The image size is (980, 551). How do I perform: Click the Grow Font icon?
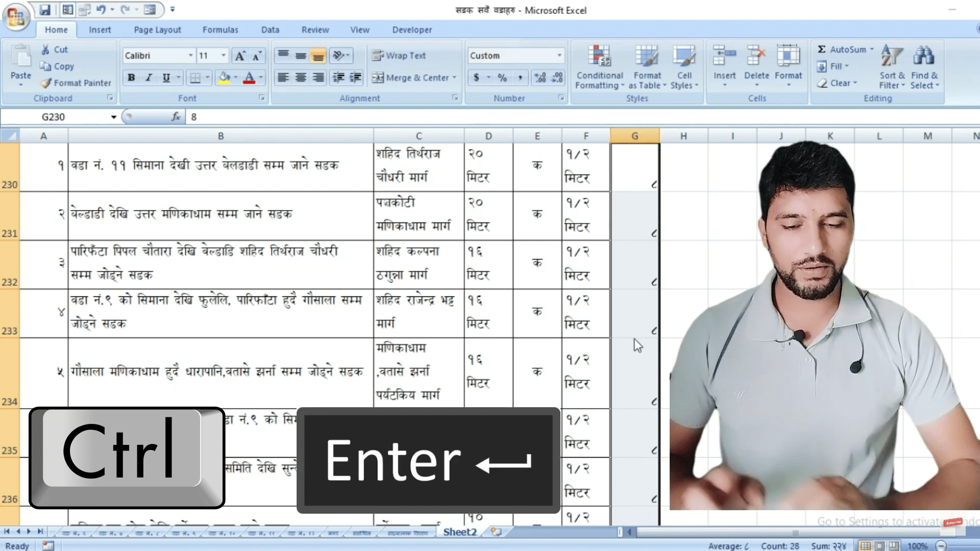click(240, 56)
